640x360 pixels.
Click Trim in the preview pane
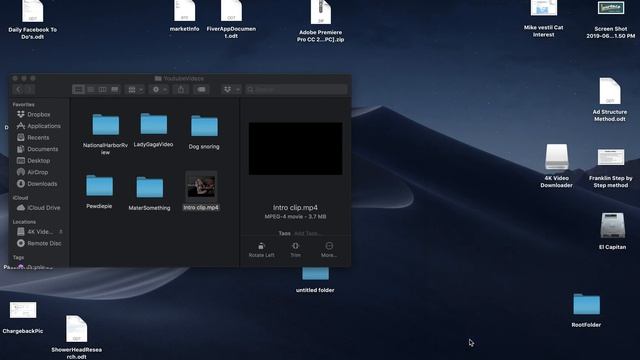(296, 250)
